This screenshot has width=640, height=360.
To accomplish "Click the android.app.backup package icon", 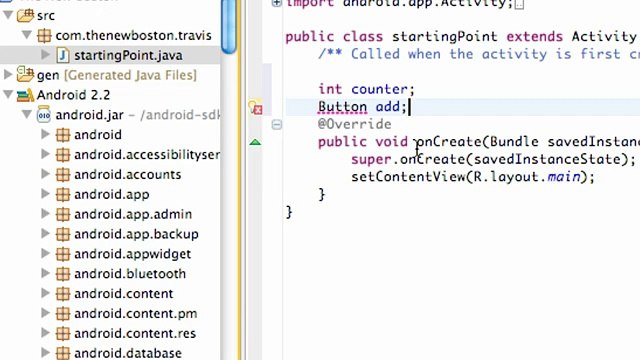I will pyautogui.click(x=62, y=234).
